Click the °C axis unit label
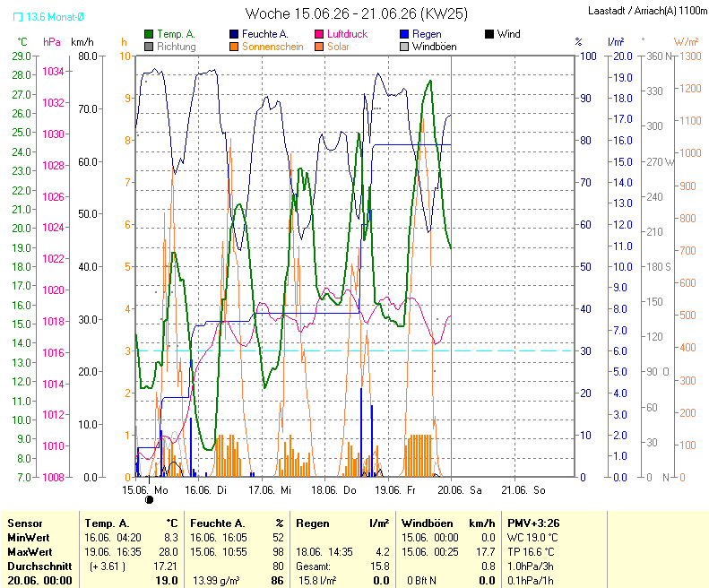Screen dimensions: 709x588 (22, 42)
